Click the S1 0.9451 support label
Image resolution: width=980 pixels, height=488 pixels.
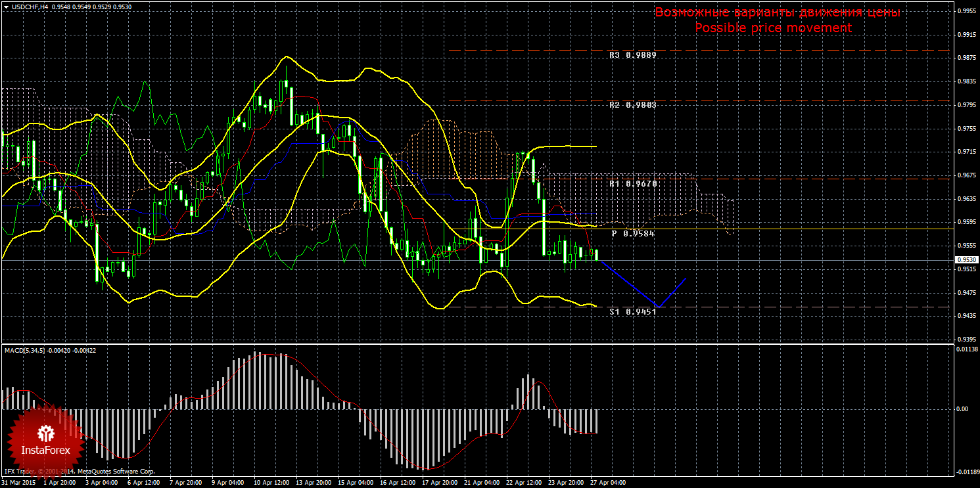(633, 311)
